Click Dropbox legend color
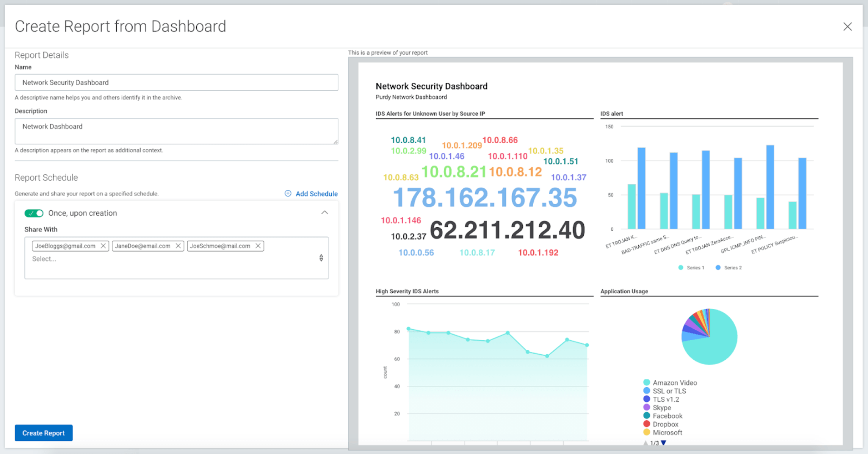The height and width of the screenshot is (454, 868). pos(647,424)
